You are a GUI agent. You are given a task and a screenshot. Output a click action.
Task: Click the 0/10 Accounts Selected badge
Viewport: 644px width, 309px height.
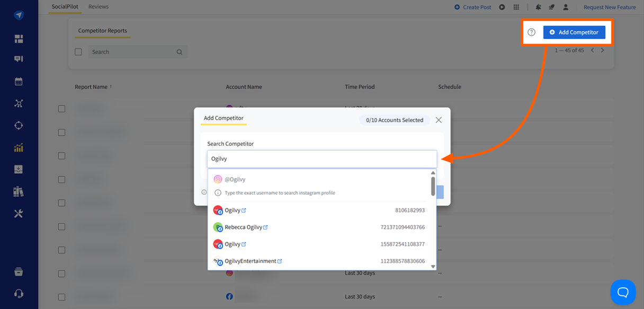click(x=395, y=120)
